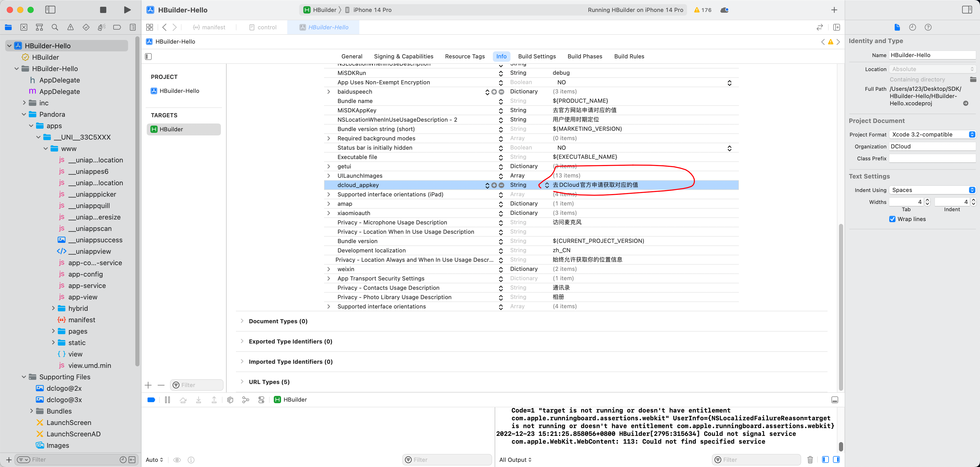Image resolution: width=980 pixels, height=467 pixels.
Task: Click the Run play button
Action: [128, 10]
